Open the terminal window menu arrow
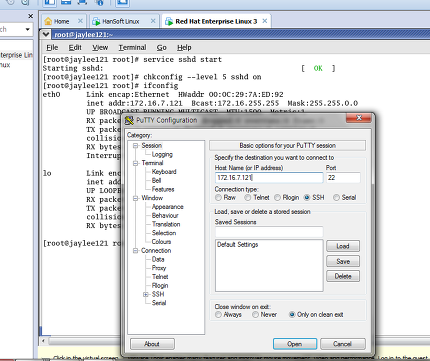The width and height of the screenshot is (430, 361). tap(46, 34)
